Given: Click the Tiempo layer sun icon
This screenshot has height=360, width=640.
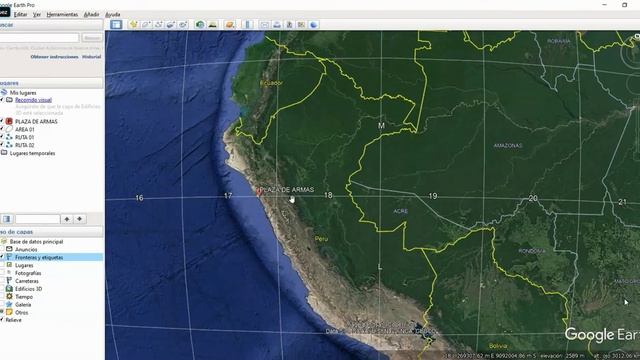Looking at the screenshot, I should click(9, 296).
